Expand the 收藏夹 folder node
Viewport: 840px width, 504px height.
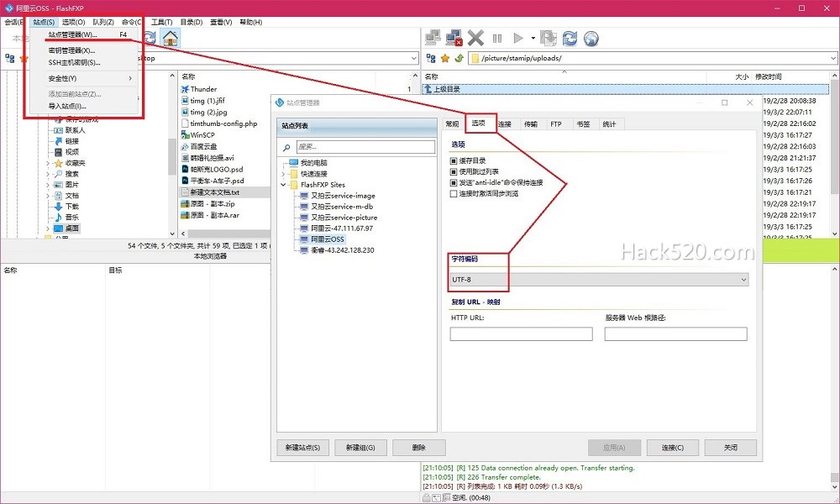point(48,163)
